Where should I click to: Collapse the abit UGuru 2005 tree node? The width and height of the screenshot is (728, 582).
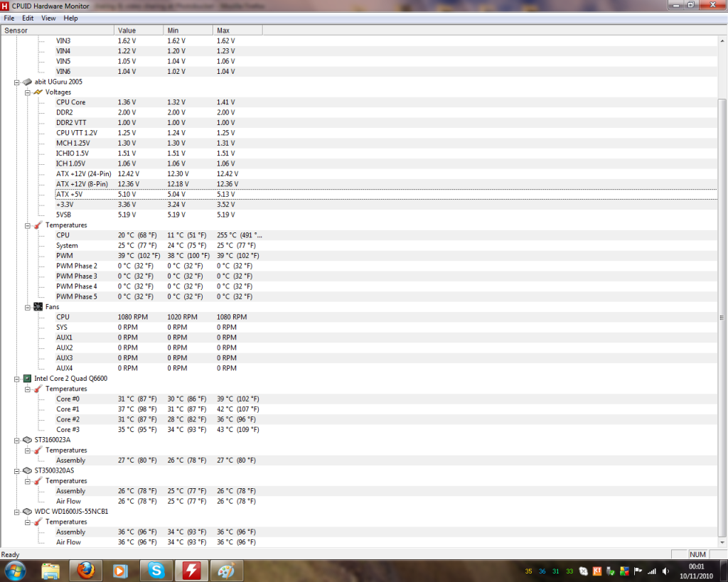[17, 82]
